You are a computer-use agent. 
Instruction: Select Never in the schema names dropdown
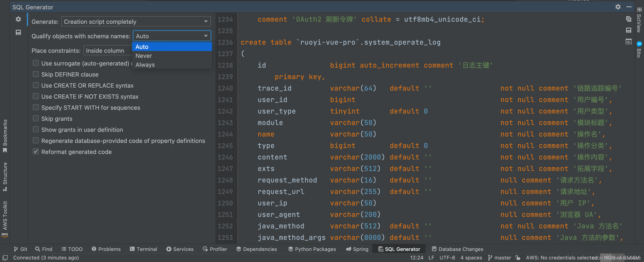click(144, 56)
